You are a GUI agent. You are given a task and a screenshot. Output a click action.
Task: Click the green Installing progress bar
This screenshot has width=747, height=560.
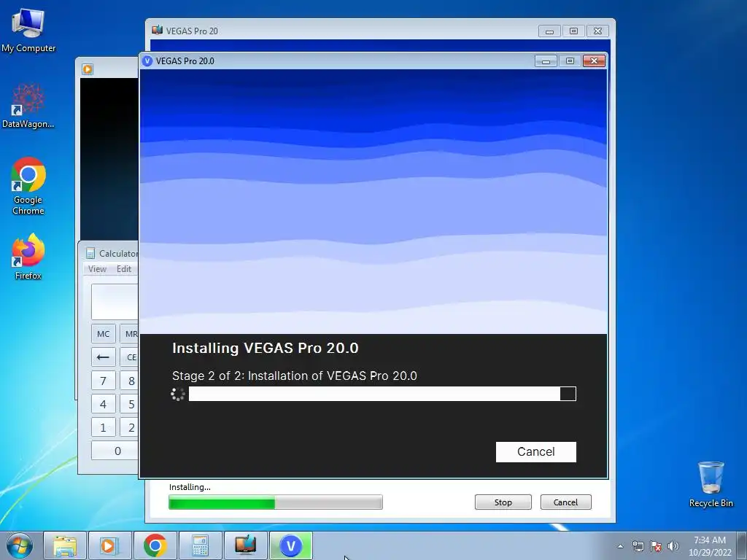pos(275,502)
